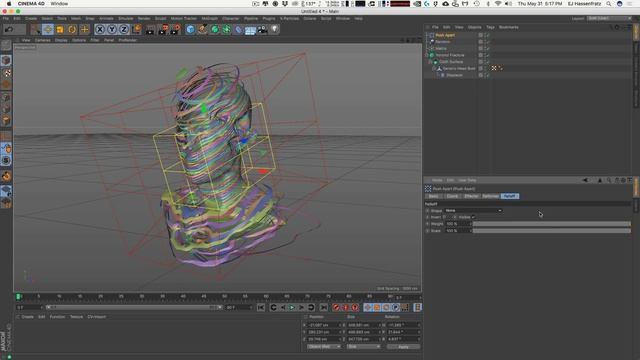
Task: Click the Spline Pen icon
Action: [202, 29]
